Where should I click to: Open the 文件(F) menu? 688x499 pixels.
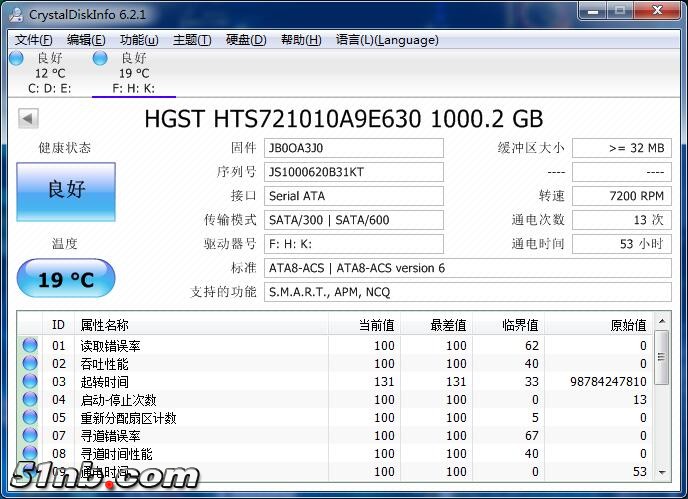click(x=34, y=40)
